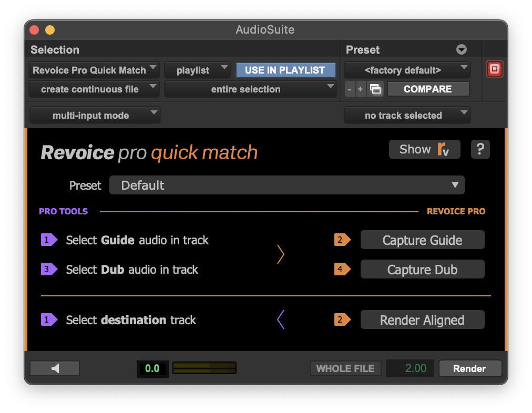Open the help question mark button

tap(480, 149)
